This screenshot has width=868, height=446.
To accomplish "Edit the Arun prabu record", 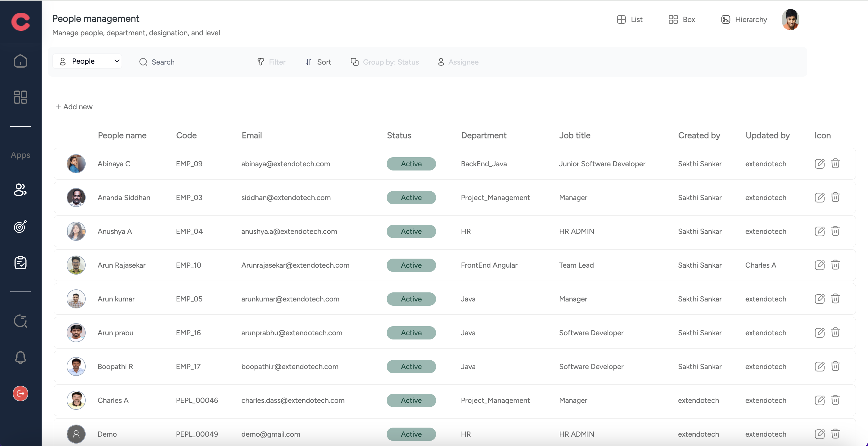I will tap(819, 333).
